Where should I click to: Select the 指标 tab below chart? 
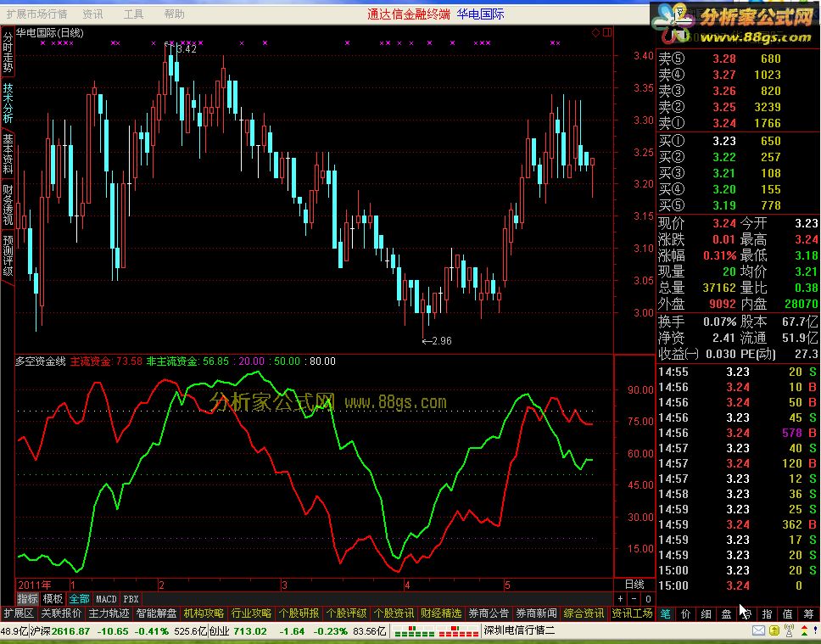point(28,598)
